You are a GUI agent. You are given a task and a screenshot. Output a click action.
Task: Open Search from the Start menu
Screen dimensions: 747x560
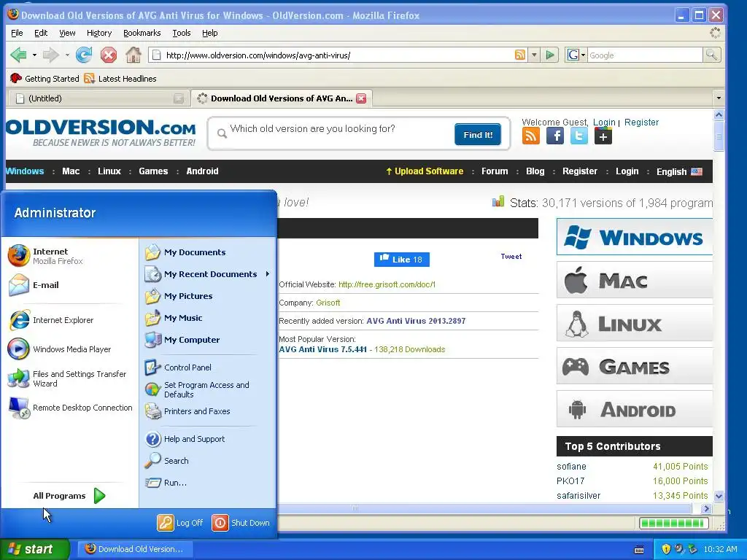pyautogui.click(x=209, y=461)
